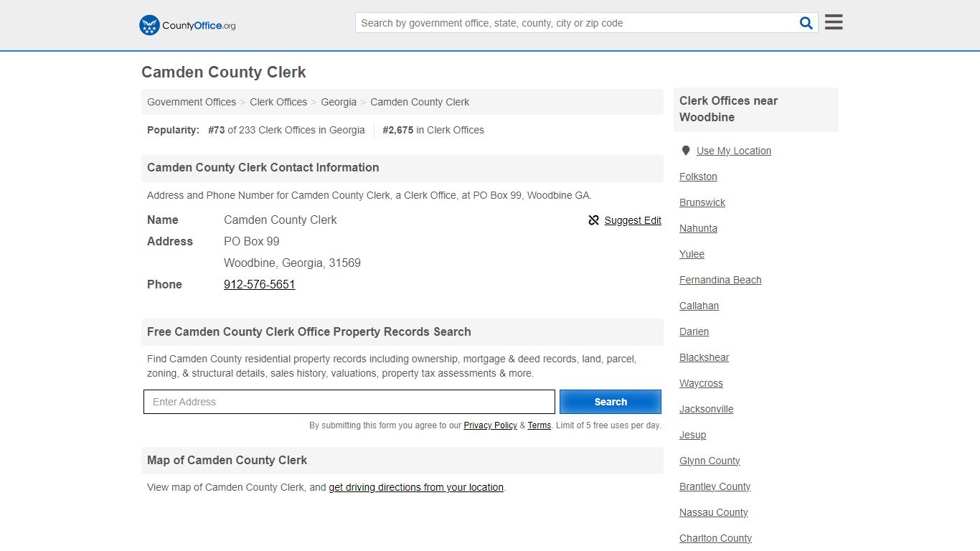Screen dimensions: 980x551
Task: Open Fernandina Beach link
Action: tap(720, 280)
